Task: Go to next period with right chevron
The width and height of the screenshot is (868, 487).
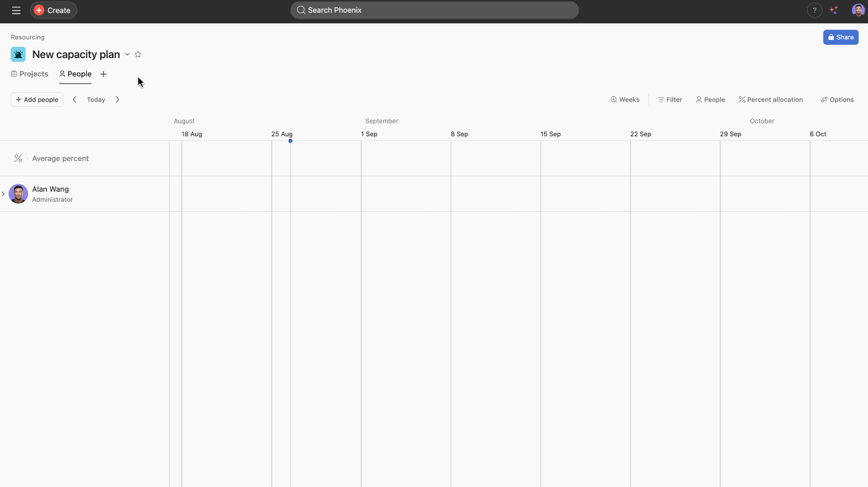Action: (x=118, y=100)
